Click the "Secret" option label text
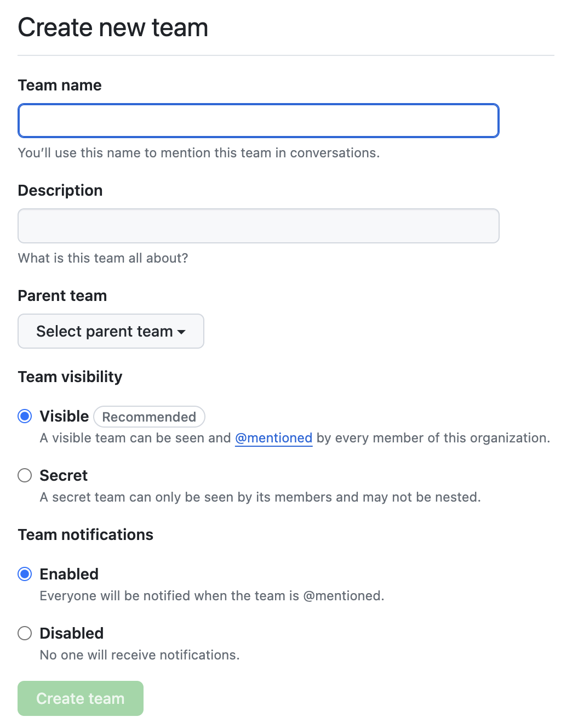 pos(64,475)
